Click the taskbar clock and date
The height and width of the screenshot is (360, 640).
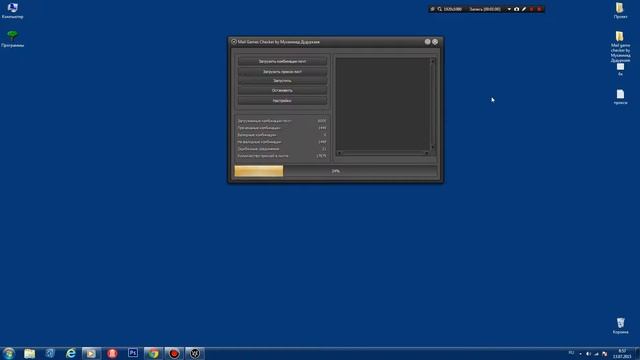point(622,353)
